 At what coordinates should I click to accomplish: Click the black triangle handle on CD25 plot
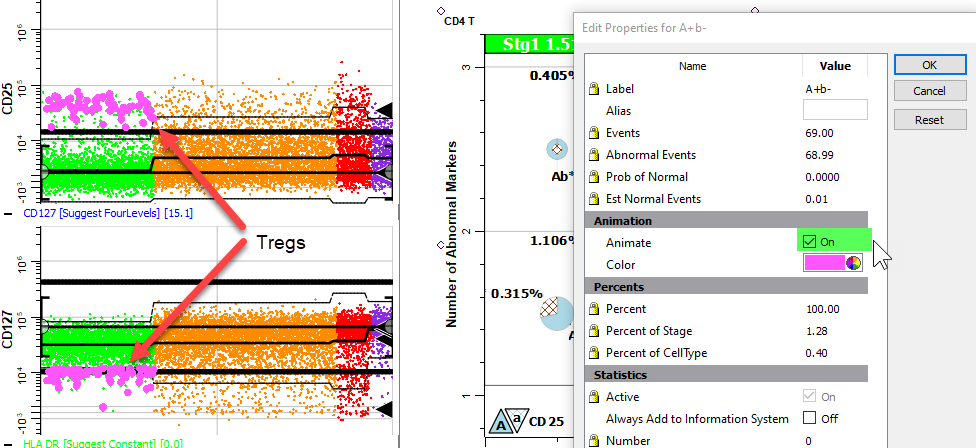point(383,109)
